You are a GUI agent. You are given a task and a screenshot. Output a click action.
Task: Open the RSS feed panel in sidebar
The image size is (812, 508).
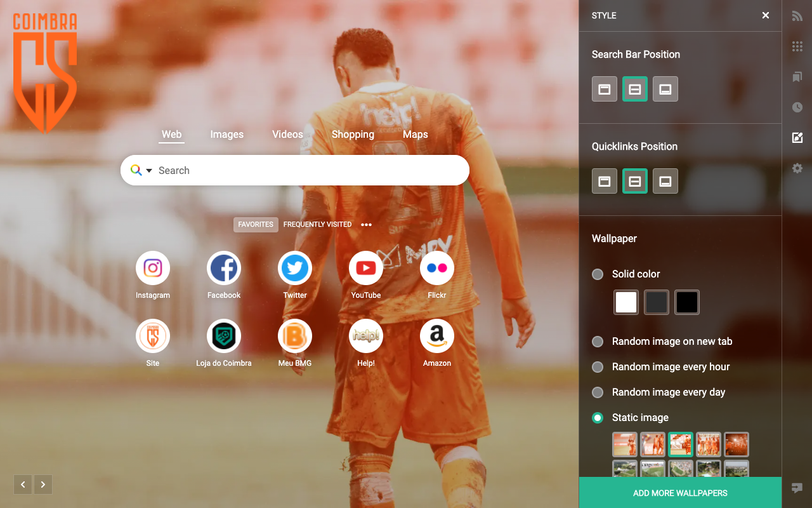pyautogui.click(x=797, y=17)
